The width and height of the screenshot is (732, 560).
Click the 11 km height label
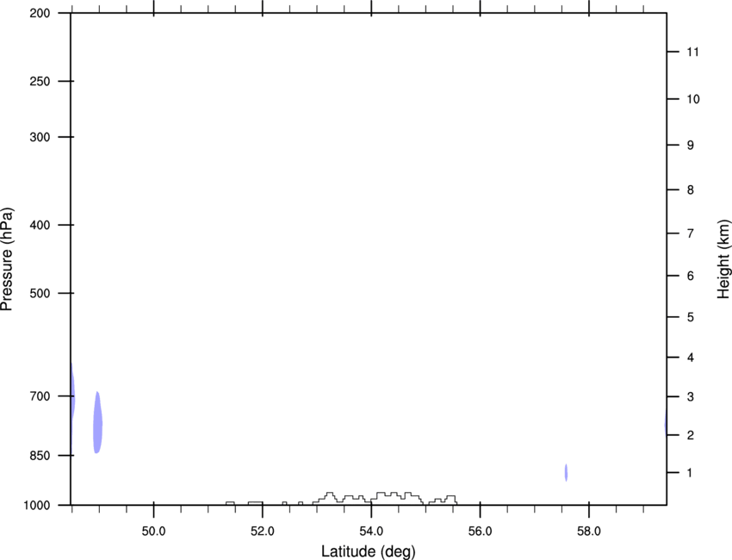tap(692, 52)
